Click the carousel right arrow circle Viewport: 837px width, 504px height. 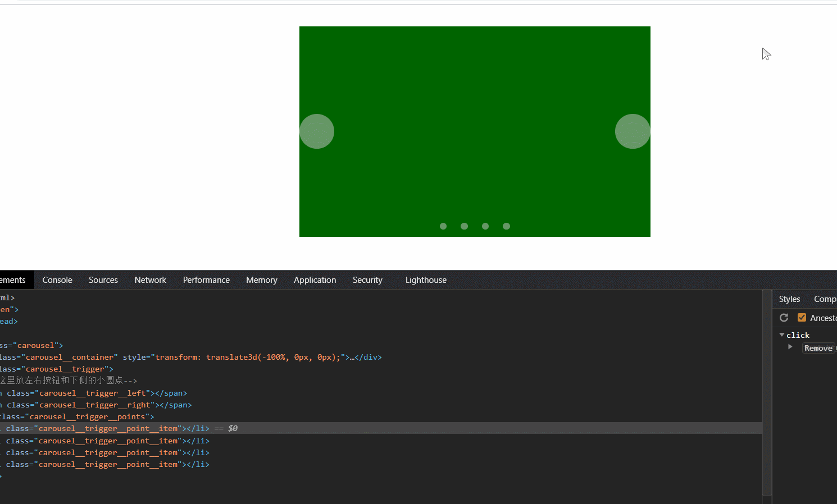633,131
